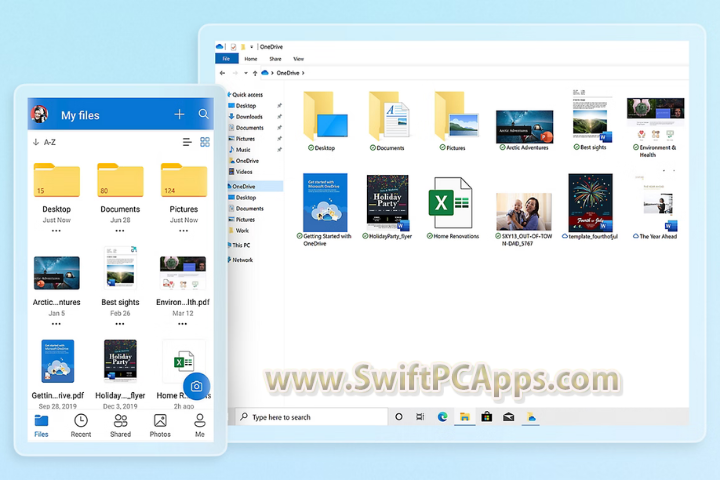Open Arctic...ntures thumbnail in mobile app
Screen dimensions: 720x480
tap(56, 273)
